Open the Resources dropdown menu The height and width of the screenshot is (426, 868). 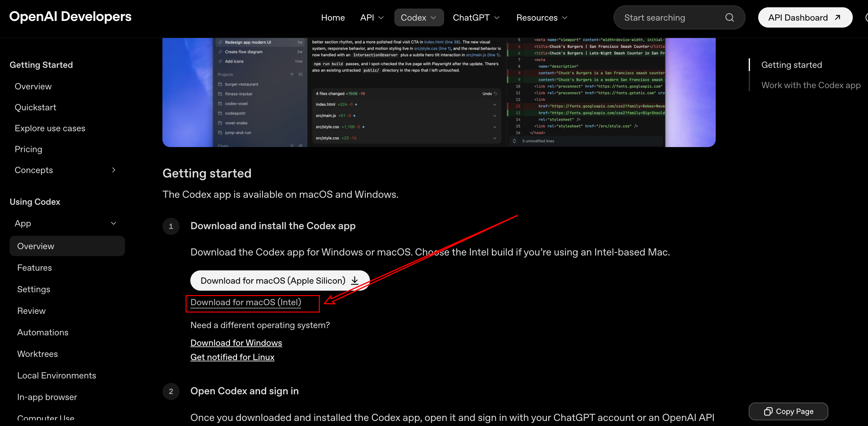pos(542,17)
